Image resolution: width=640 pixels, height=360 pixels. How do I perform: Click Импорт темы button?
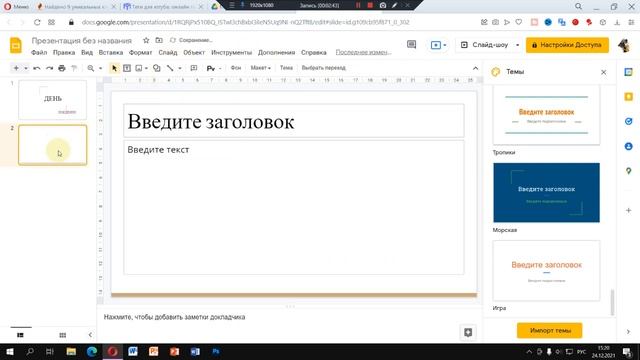(x=549, y=330)
